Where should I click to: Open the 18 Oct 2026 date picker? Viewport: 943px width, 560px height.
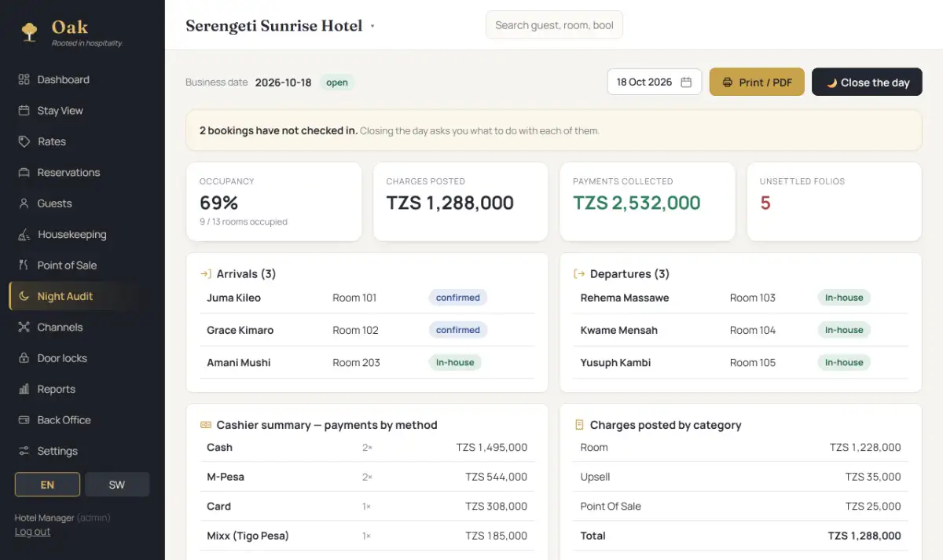655,82
